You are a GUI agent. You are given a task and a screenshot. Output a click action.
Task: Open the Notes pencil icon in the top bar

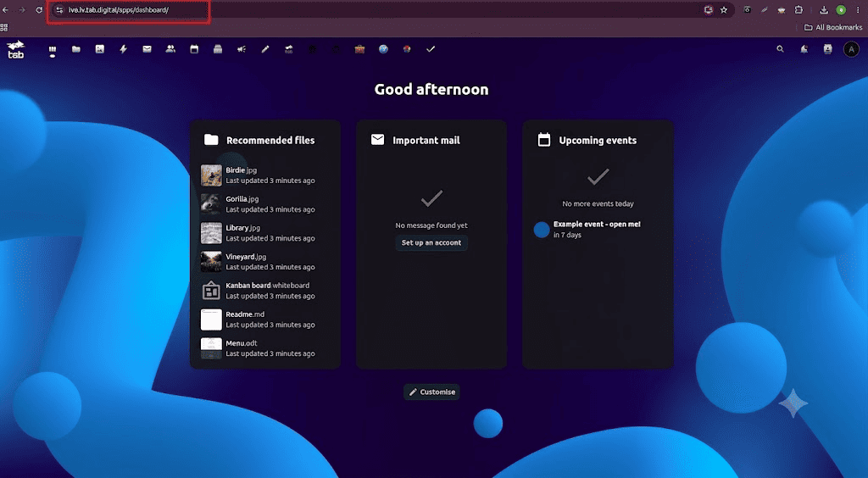(265, 49)
